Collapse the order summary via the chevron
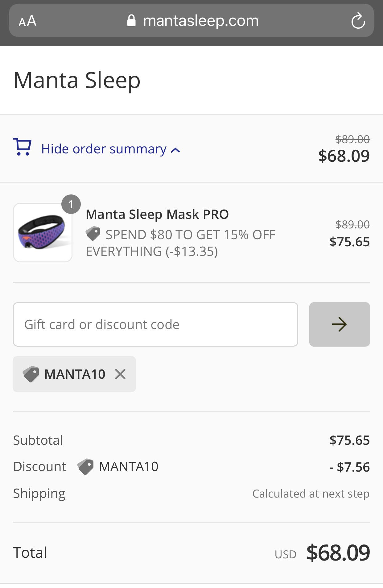The width and height of the screenshot is (383, 588). pos(175,150)
